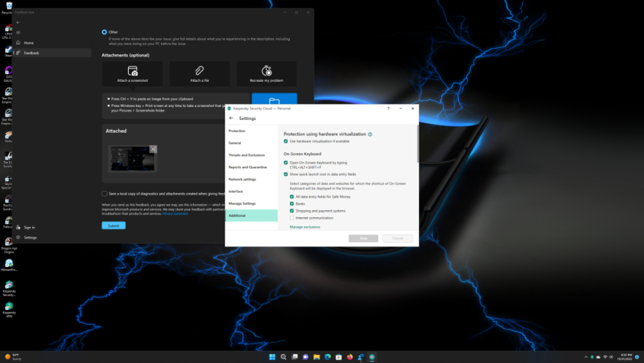Click Cancel button in Kaspersky settings
Image resolution: width=644 pixels, height=363 pixels.
click(x=397, y=239)
